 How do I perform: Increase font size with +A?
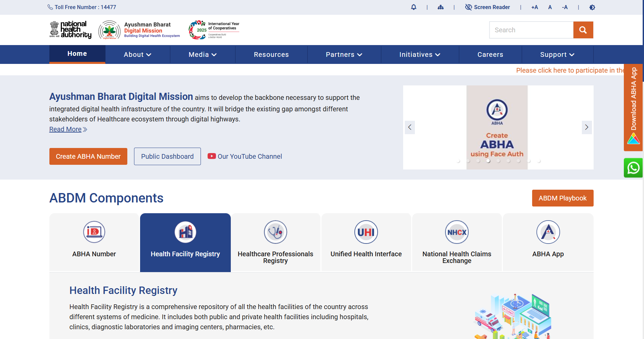[534, 7]
